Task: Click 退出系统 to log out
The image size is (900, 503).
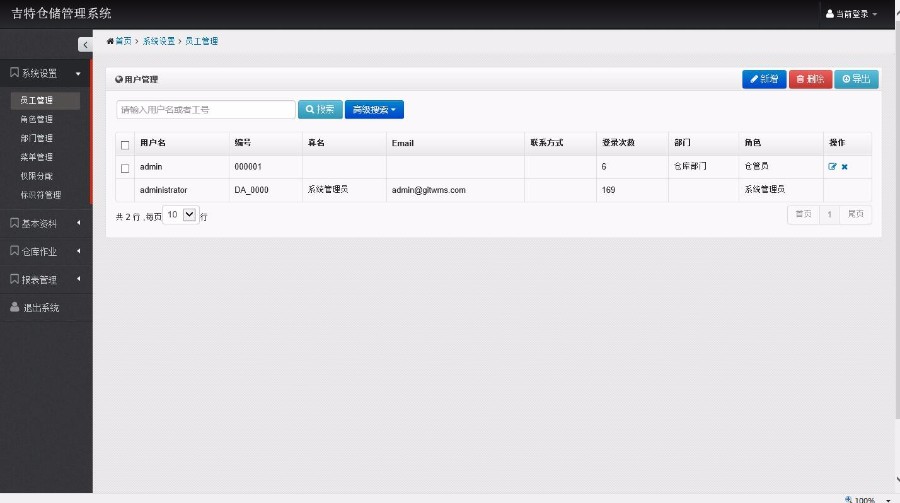Action: click(41, 308)
